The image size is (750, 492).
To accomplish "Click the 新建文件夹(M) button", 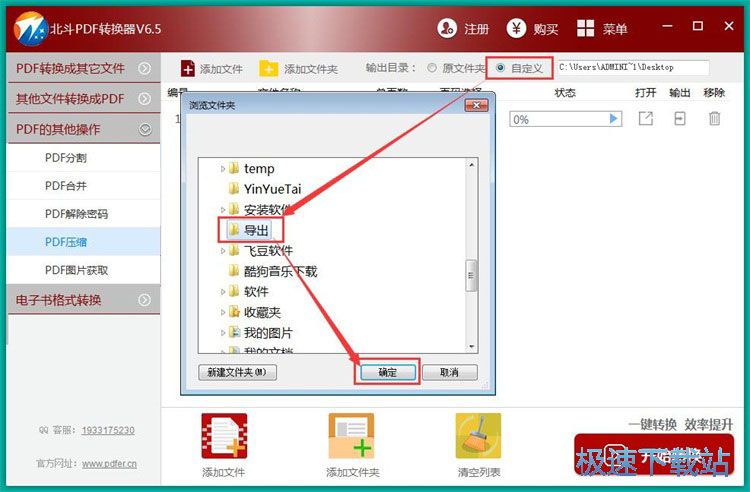I will coord(237,372).
